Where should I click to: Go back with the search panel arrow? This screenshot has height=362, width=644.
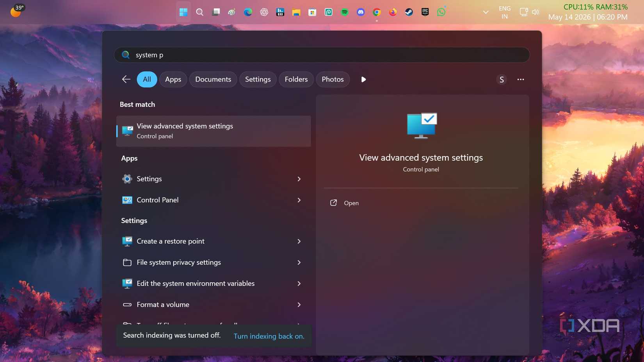[x=126, y=79]
